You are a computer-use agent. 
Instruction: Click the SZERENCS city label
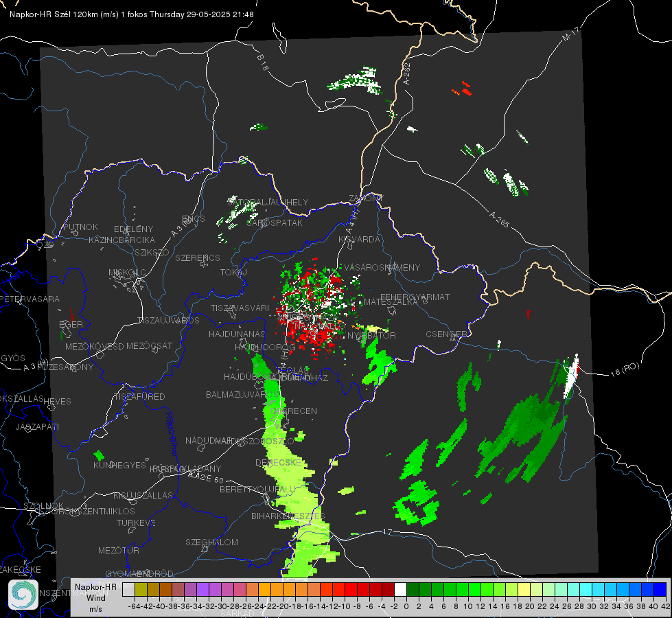pyautogui.click(x=198, y=257)
